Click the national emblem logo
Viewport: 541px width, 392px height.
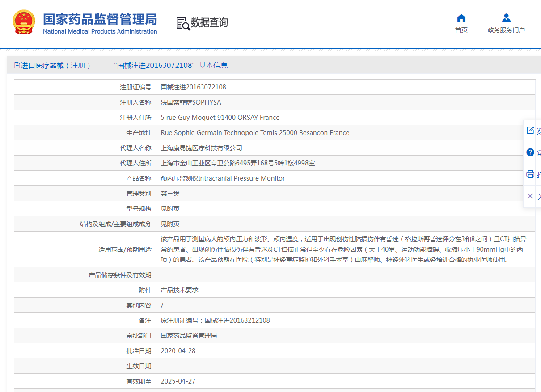[x=24, y=22]
